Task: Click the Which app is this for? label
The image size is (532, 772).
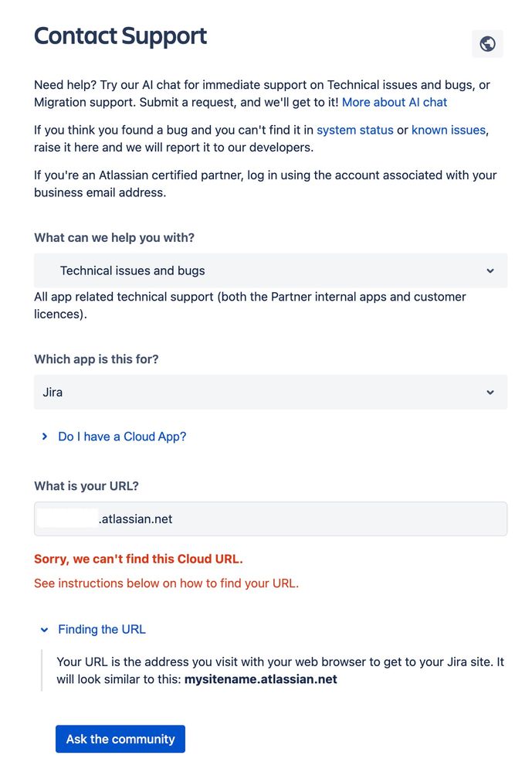Action: point(97,359)
